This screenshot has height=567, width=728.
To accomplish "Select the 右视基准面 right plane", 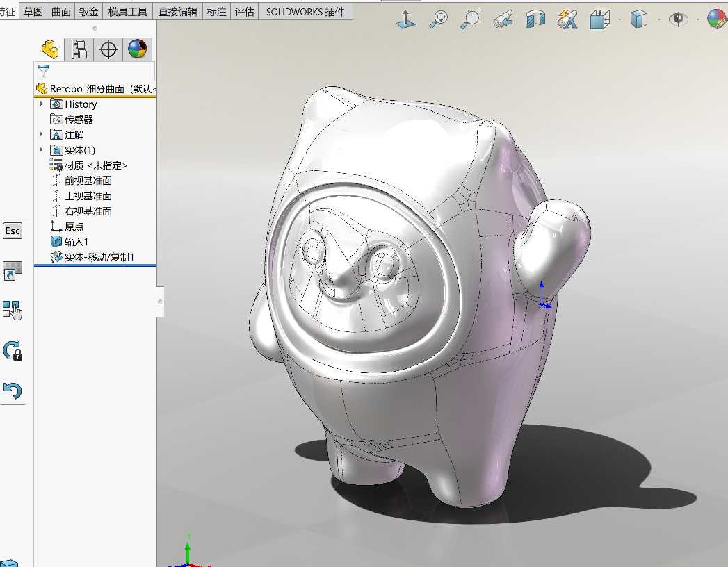I will [x=81, y=211].
